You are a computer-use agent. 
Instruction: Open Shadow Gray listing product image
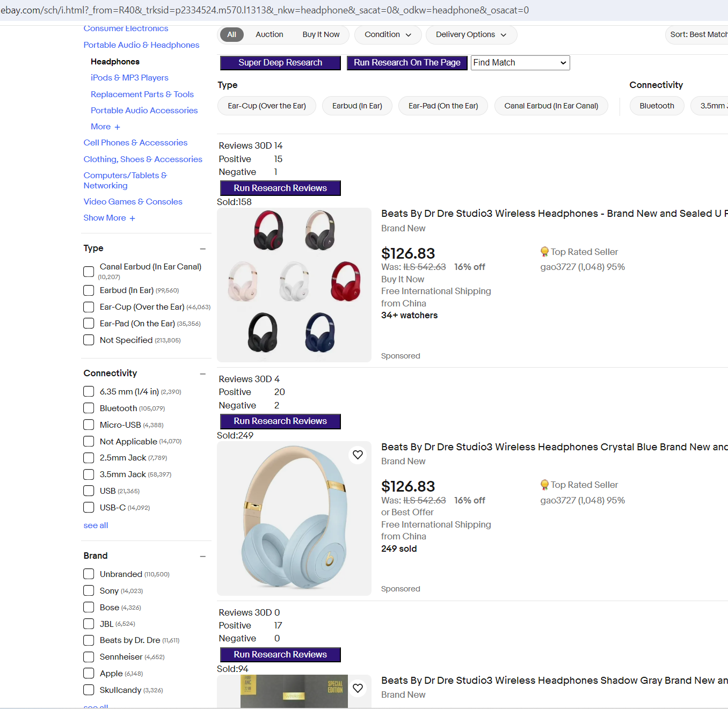pyautogui.click(x=294, y=691)
